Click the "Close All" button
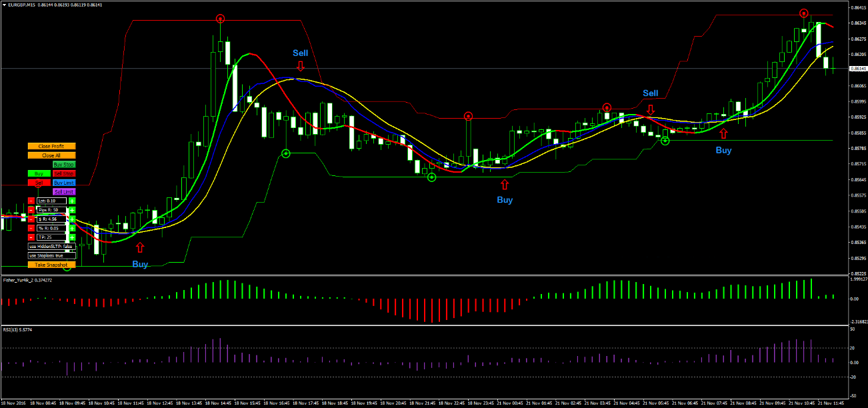The width and height of the screenshot is (868, 408). pos(51,155)
